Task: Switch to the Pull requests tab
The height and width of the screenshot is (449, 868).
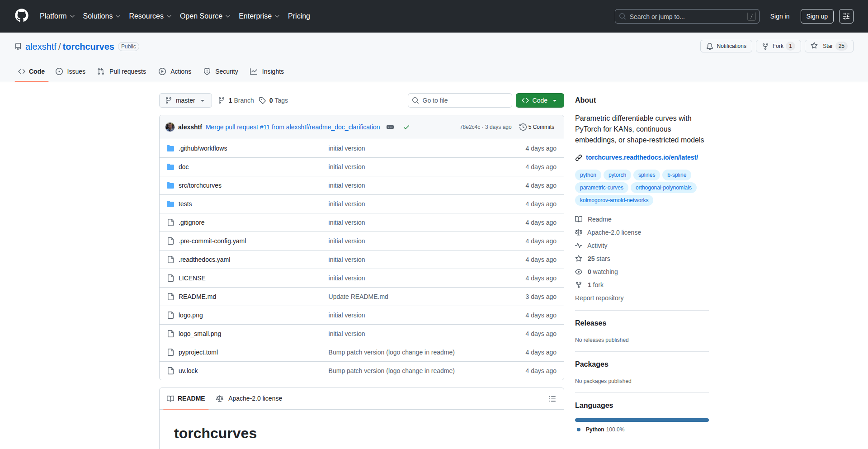Action: 122,71
